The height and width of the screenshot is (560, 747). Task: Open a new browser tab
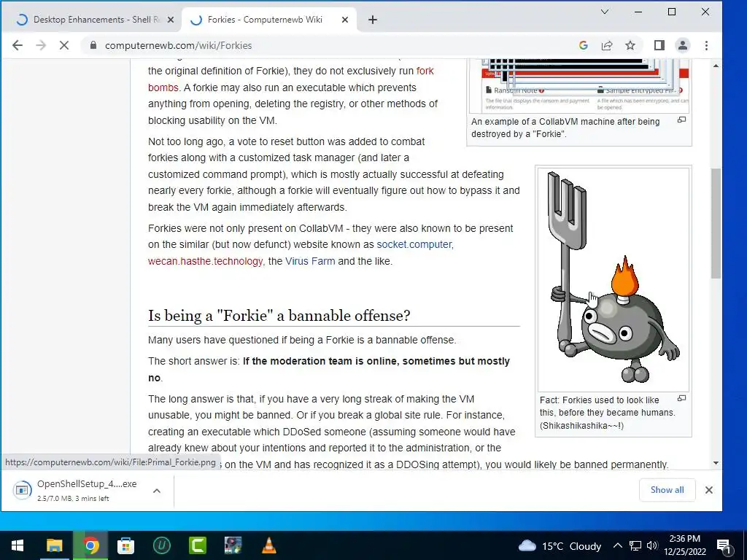tap(373, 20)
